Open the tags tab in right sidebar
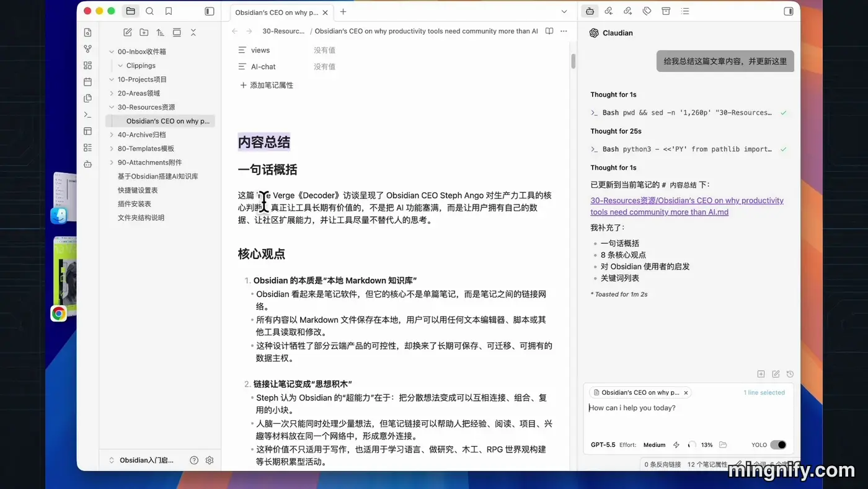Screen dimensions: 868x489 pyautogui.click(x=647, y=11)
